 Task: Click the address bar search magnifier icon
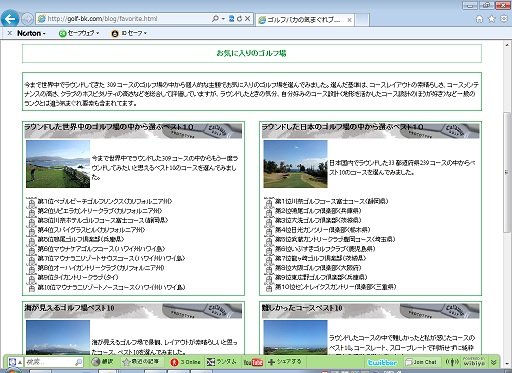pyautogui.click(x=215, y=19)
